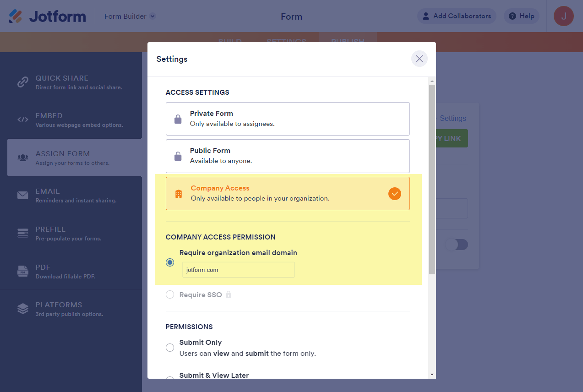Click the jotform.com domain field
Viewport: 583px width, 392px height.
pyautogui.click(x=238, y=270)
